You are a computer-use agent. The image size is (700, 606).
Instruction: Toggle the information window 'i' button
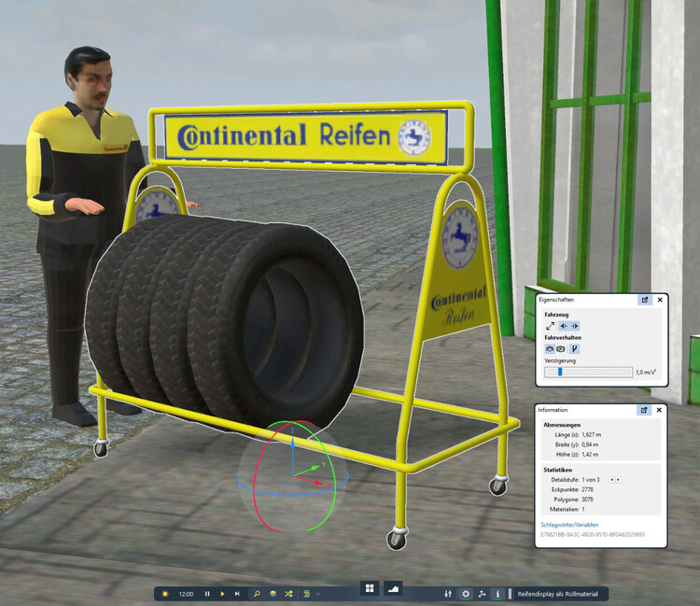coord(497,594)
